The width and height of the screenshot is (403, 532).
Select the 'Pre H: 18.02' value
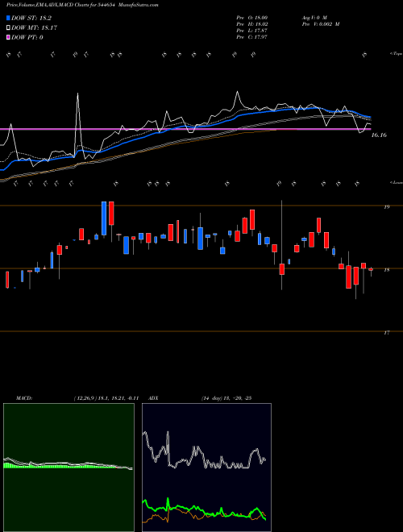(252, 24)
